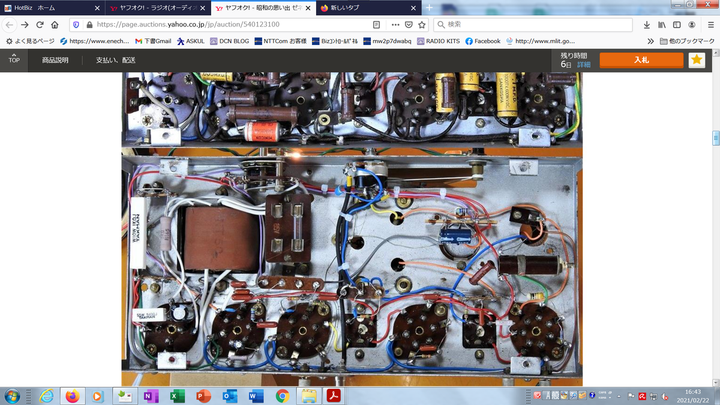
Task: Open the Firefox hamburger menu
Action: 708,24
